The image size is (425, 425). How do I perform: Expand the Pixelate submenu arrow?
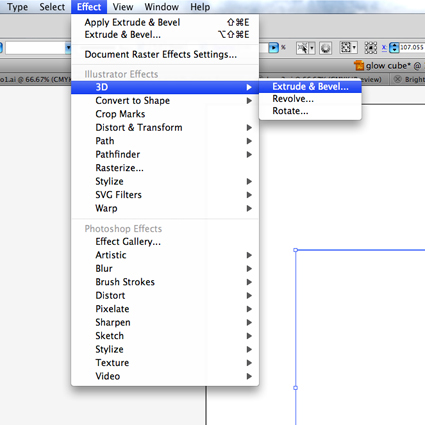(249, 309)
